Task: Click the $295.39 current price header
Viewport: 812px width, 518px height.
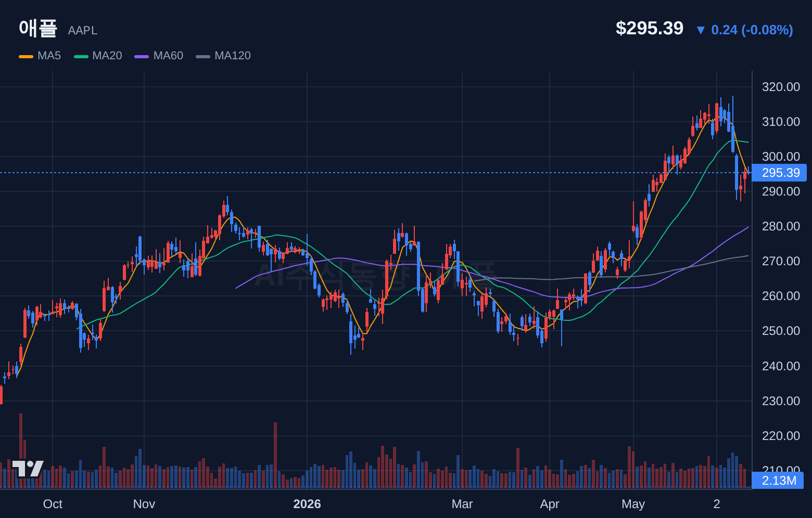Action: tap(650, 28)
